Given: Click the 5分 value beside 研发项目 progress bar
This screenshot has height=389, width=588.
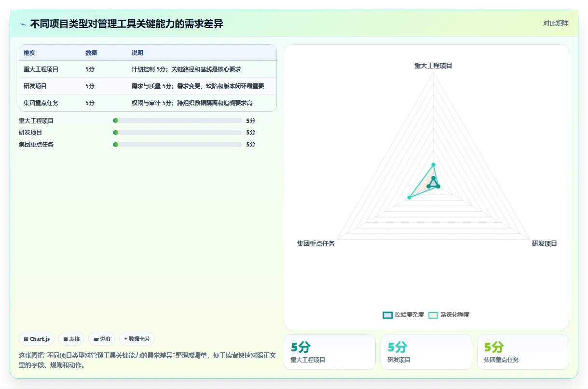Looking at the screenshot, I should point(250,132).
